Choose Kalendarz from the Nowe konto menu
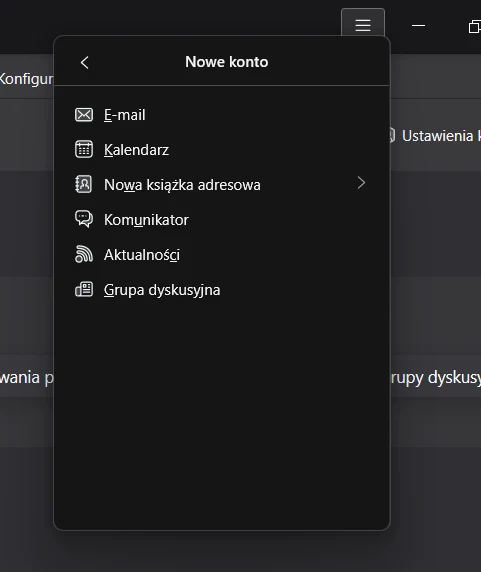Viewport: 481px width, 572px height. coord(222,150)
